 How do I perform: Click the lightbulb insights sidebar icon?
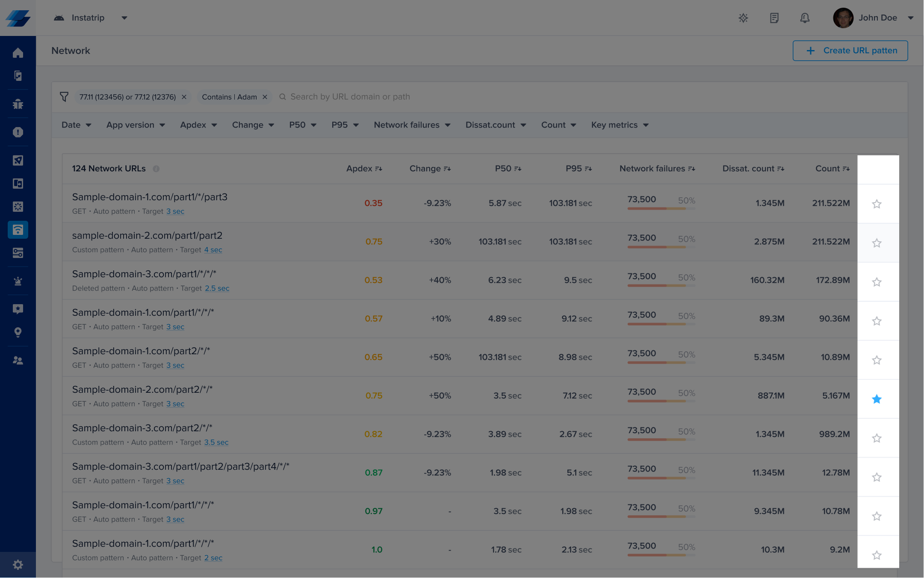click(18, 332)
